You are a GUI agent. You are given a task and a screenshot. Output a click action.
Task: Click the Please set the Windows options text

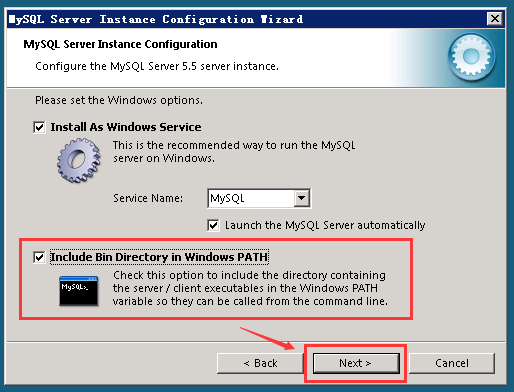(119, 100)
